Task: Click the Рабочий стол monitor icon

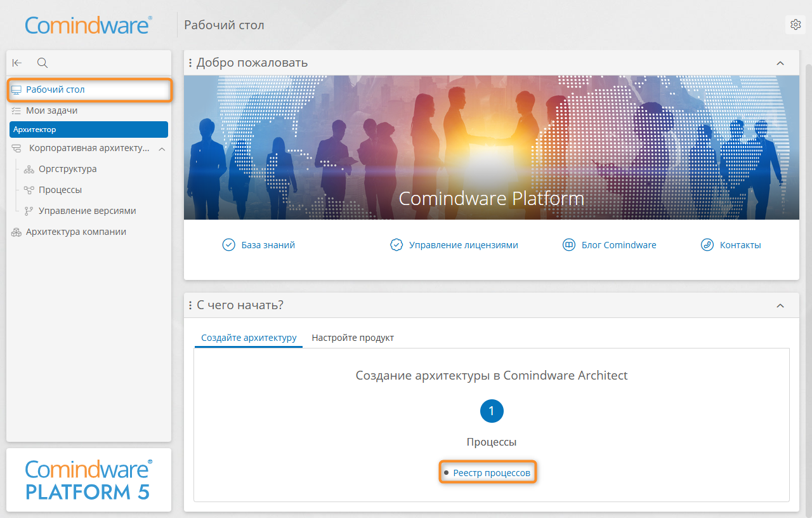Action: [x=16, y=90]
